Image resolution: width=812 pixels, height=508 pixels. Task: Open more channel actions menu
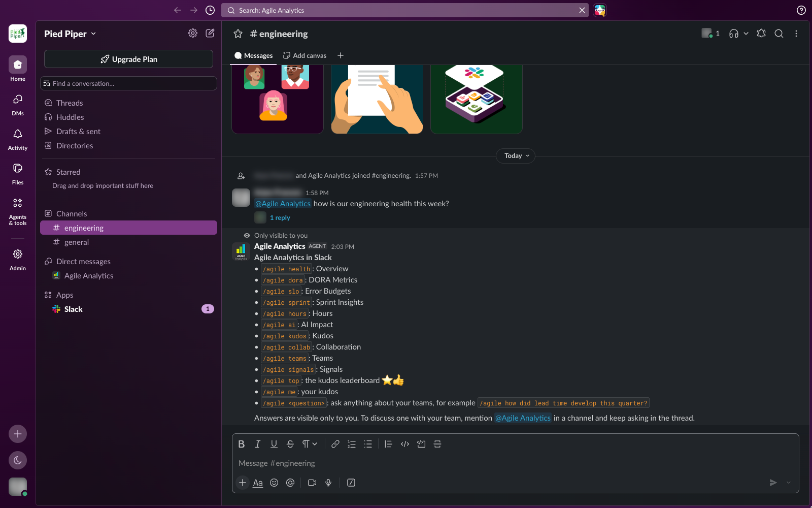point(796,34)
